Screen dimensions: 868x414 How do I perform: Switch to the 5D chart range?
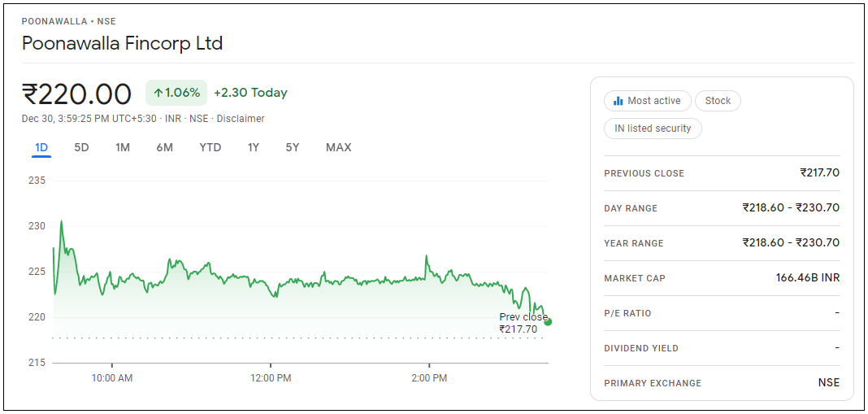81,147
